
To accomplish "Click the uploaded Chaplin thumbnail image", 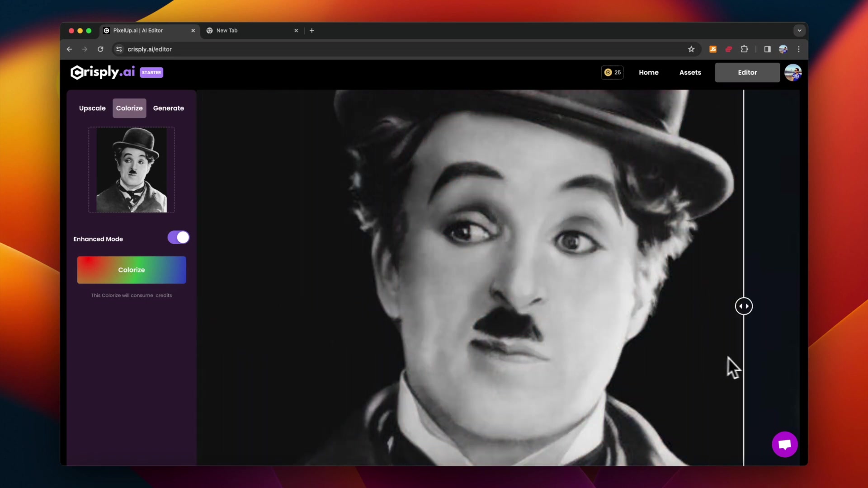I will 132,170.
